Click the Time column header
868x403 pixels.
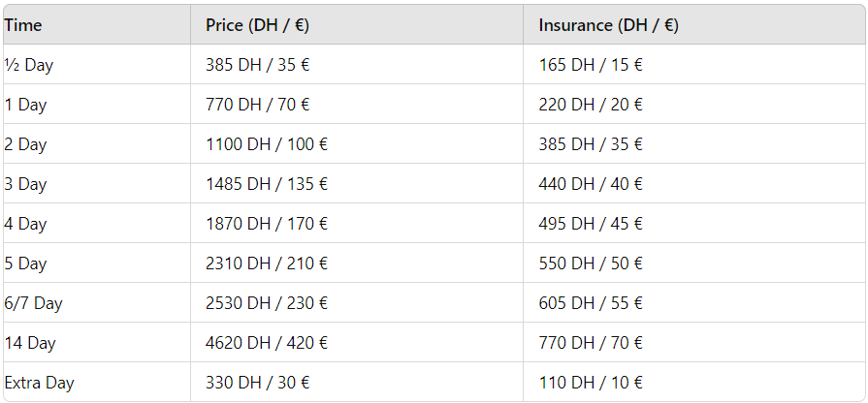coord(23,25)
